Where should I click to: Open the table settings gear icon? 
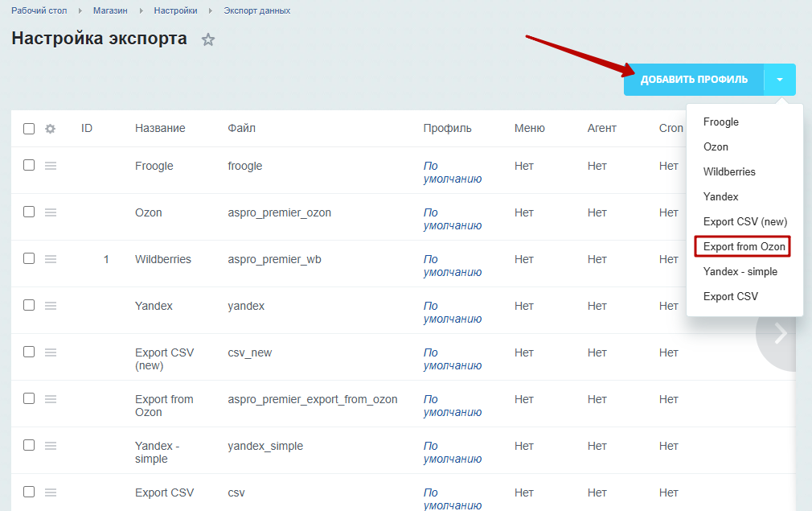pyautogui.click(x=50, y=129)
